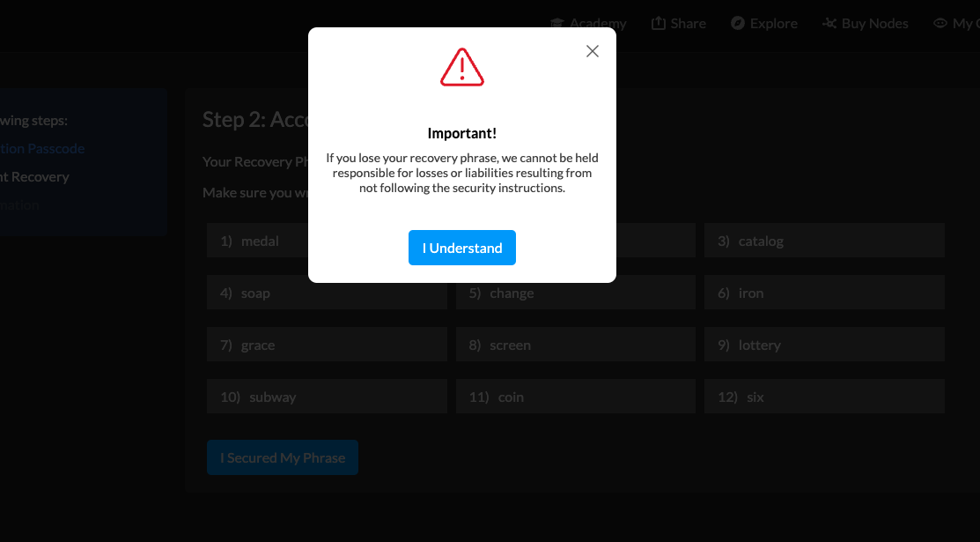Screen dimensions: 980x542
Task: Click recovery word 10) subway
Action: point(327,397)
